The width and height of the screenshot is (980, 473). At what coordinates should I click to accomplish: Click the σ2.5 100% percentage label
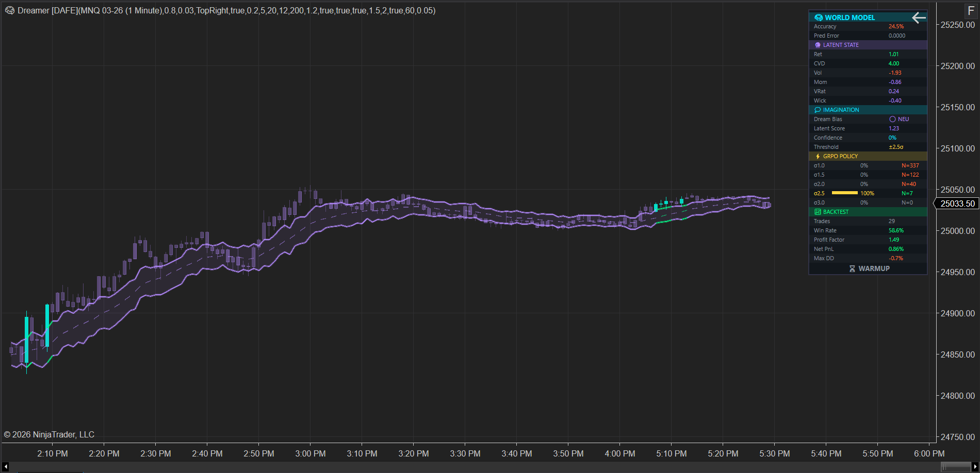(867, 193)
